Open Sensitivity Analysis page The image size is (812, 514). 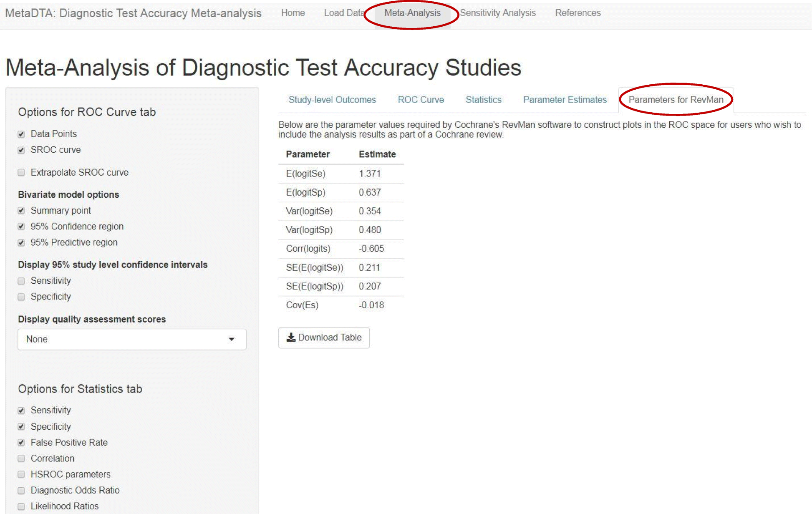pos(498,13)
